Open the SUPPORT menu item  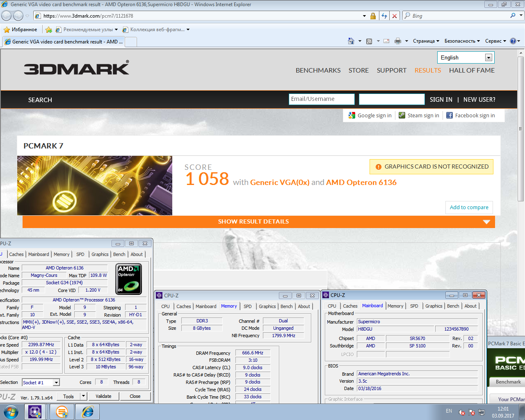392,70
